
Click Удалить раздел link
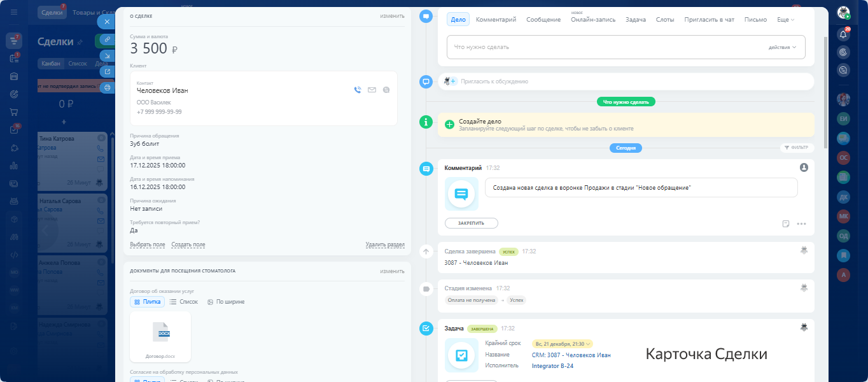[x=385, y=244]
